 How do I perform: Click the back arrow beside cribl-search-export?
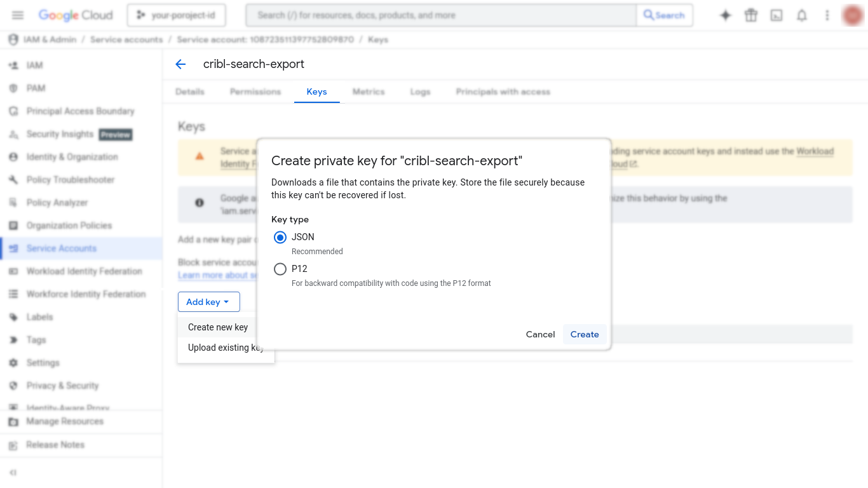point(180,64)
